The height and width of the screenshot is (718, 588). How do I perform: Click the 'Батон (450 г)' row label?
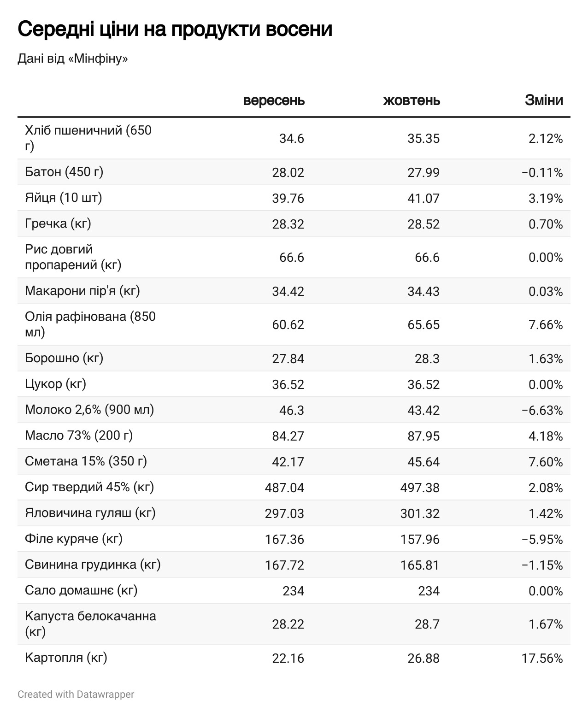pos(64,172)
